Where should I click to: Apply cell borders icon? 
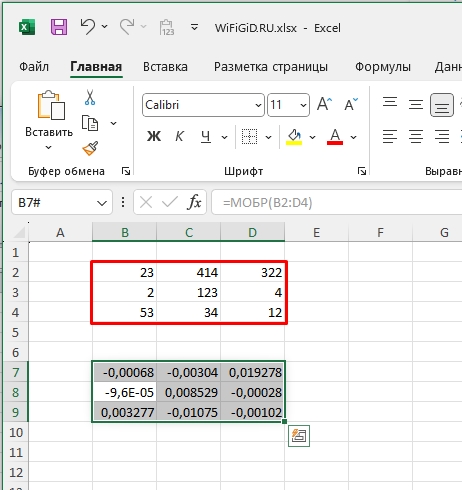(x=249, y=136)
